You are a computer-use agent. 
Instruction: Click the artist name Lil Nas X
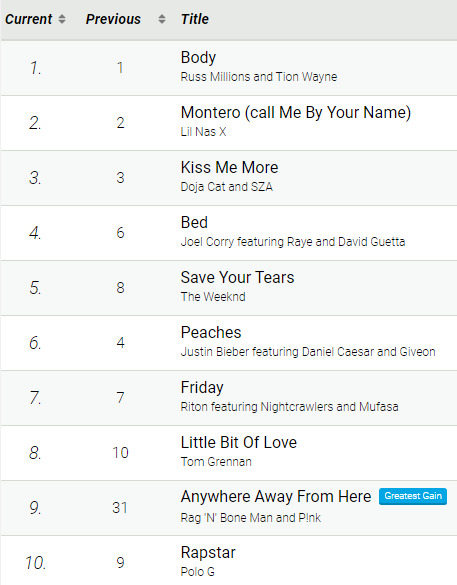(203, 132)
